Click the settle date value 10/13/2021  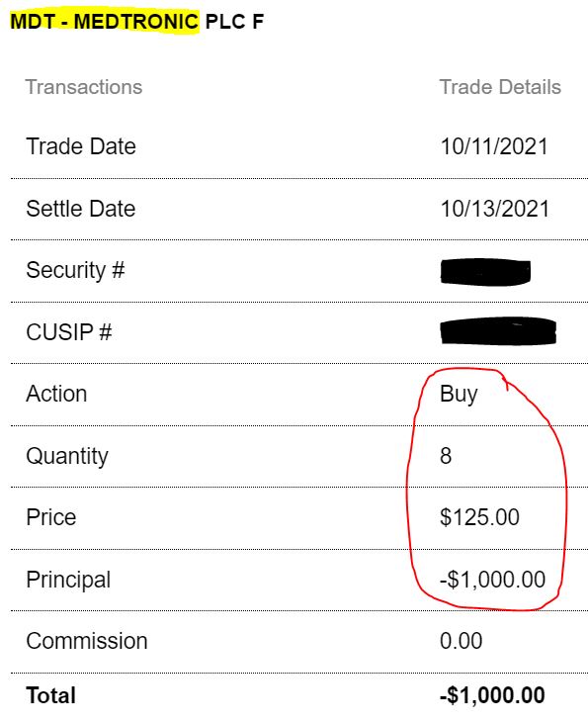tap(495, 209)
